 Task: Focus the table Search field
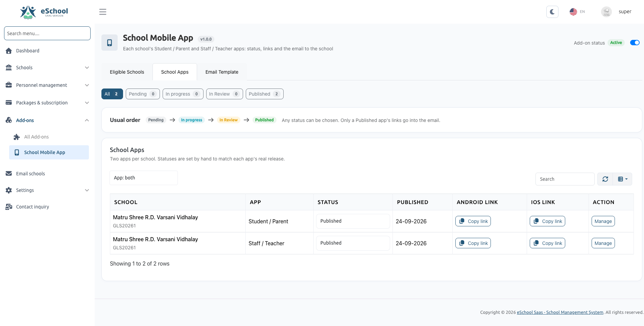click(x=565, y=179)
